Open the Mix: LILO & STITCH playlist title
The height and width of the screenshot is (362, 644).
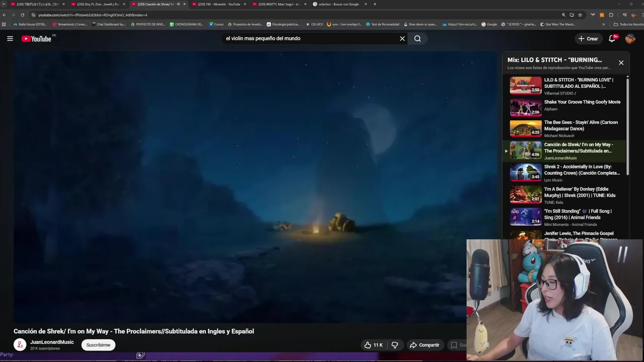click(554, 60)
